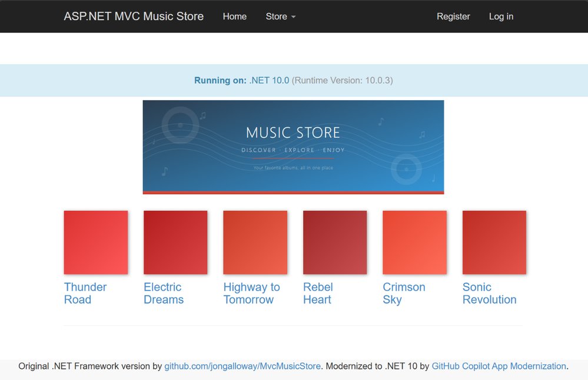
Task: Visit the github.com/jongalloway/MvcMusicStore link
Action: click(242, 366)
